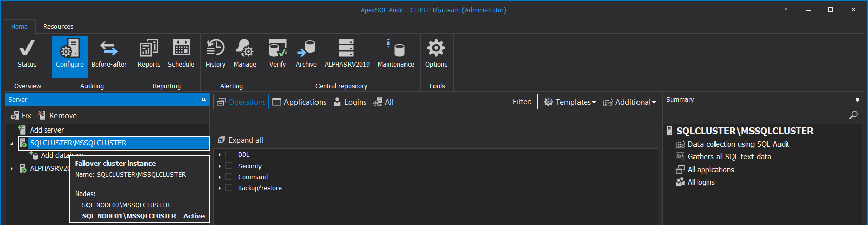Open repository Maintenance
The height and width of the screenshot is (225, 868).
[396, 54]
